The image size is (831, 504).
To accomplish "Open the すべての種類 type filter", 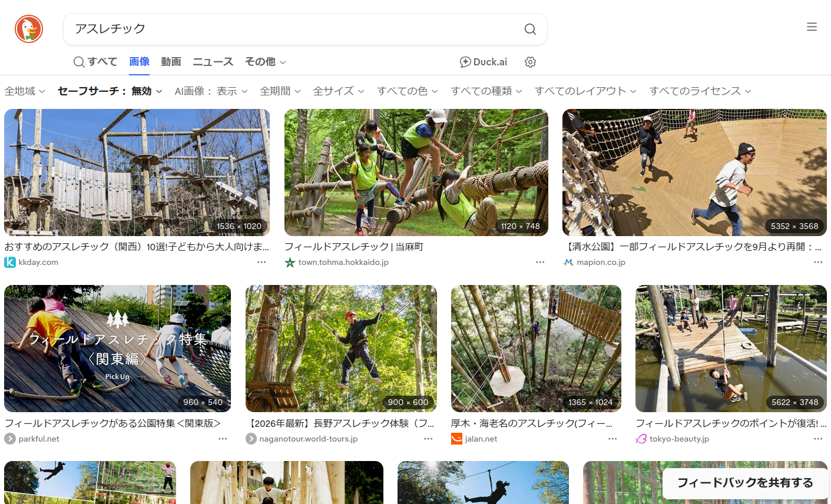I will 486,91.
